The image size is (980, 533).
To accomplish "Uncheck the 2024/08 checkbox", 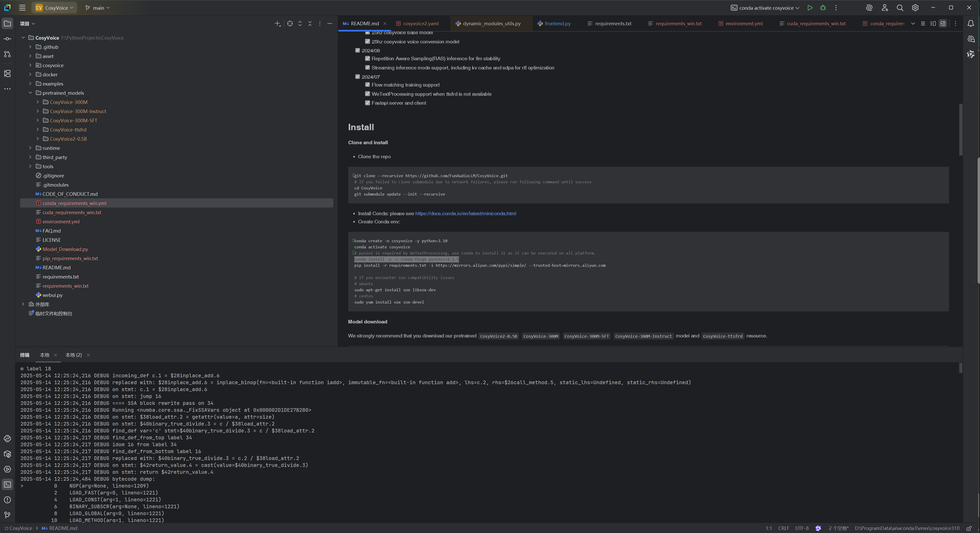I will 357,50.
